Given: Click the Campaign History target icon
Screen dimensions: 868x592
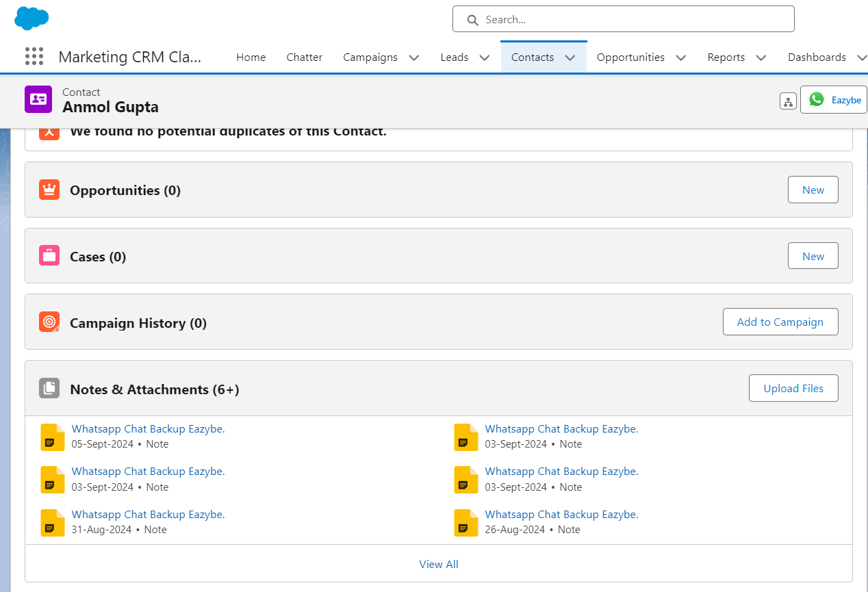Looking at the screenshot, I should click(49, 321).
